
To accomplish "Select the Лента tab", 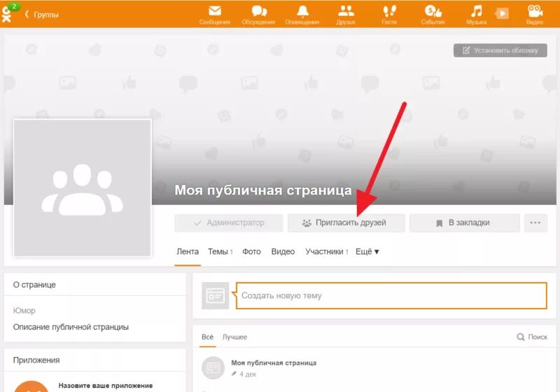I will point(188,252).
